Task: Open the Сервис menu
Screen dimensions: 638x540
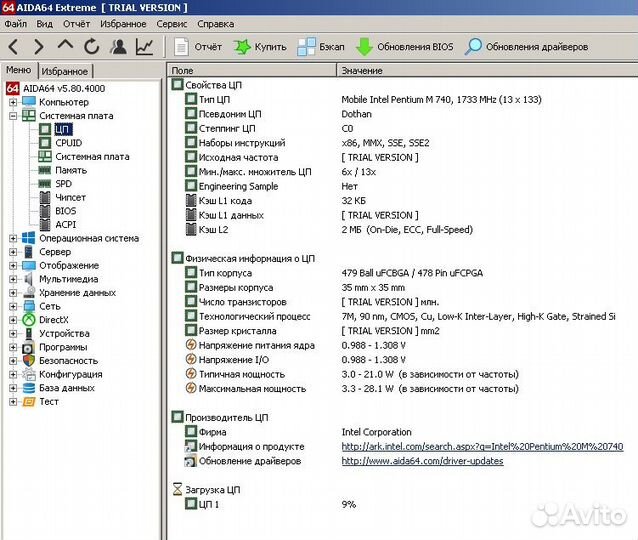Action: 172,24
